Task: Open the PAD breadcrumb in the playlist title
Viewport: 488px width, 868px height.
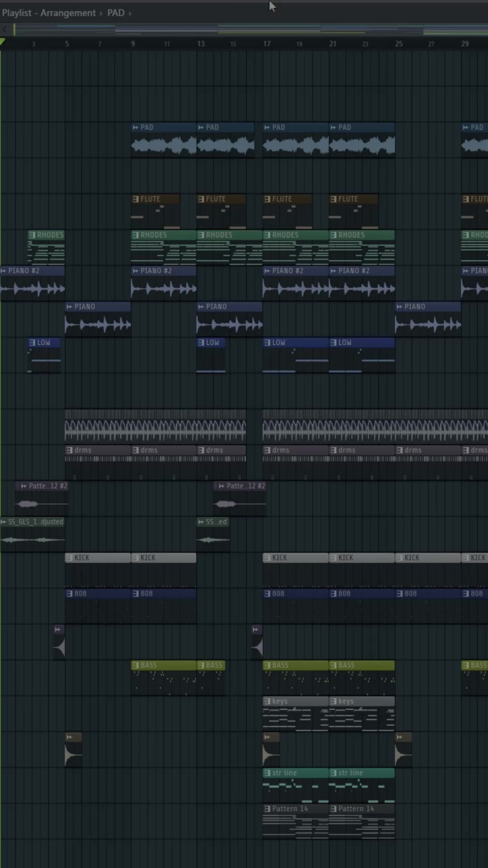Action: pyautogui.click(x=116, y=13)
